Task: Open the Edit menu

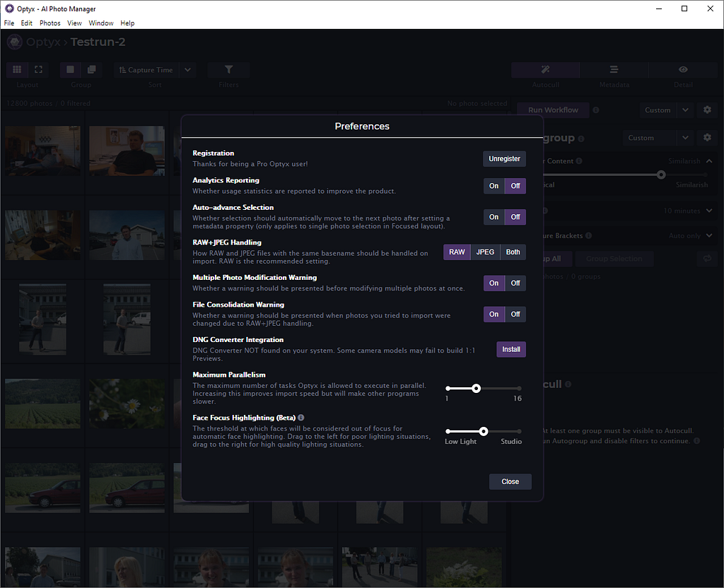Action: click(x=27, y=23)
